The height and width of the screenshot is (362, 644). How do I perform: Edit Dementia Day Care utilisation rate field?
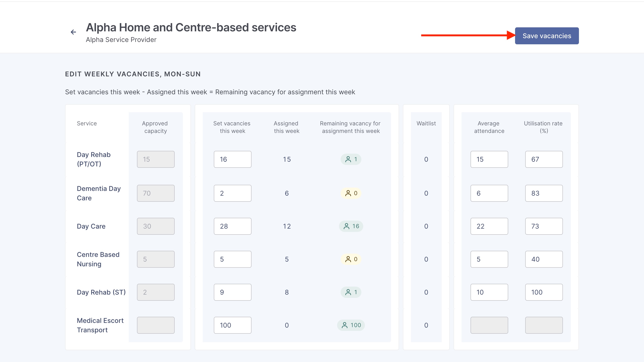[x=544, y=193]
